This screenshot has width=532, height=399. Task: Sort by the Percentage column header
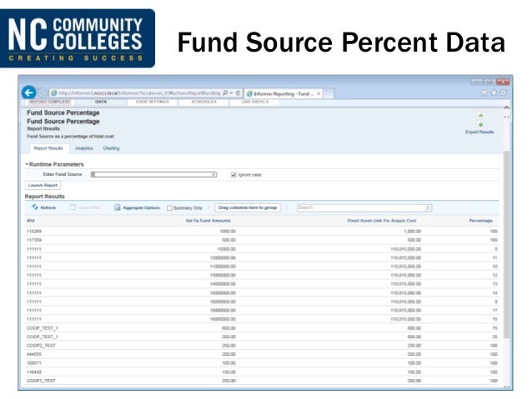[481, 221]
